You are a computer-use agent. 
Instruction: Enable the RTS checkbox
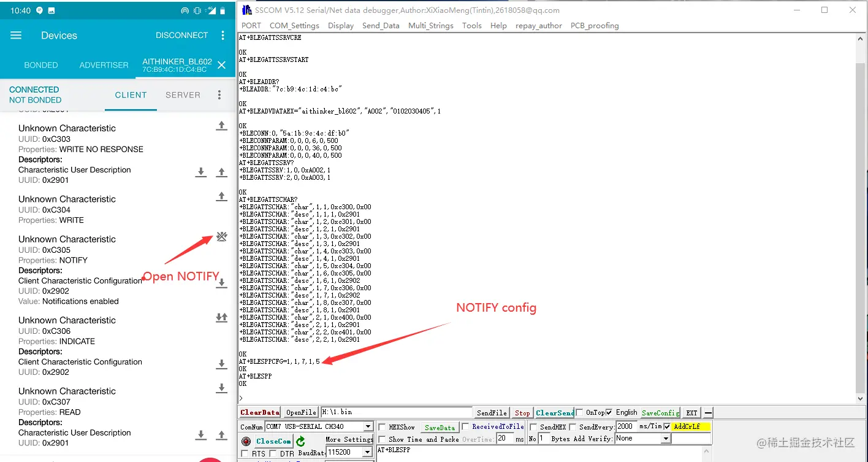pyautogui.click(x=245, y=454)
